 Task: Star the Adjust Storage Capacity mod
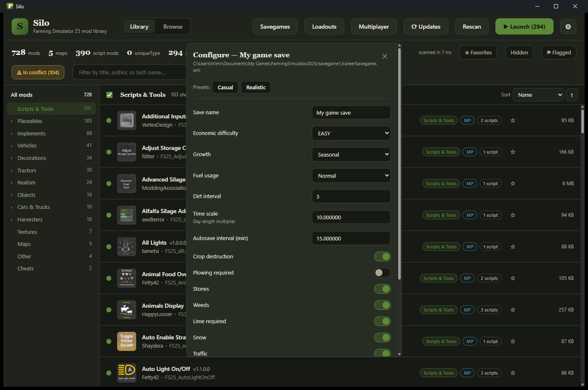pos(513,152)
